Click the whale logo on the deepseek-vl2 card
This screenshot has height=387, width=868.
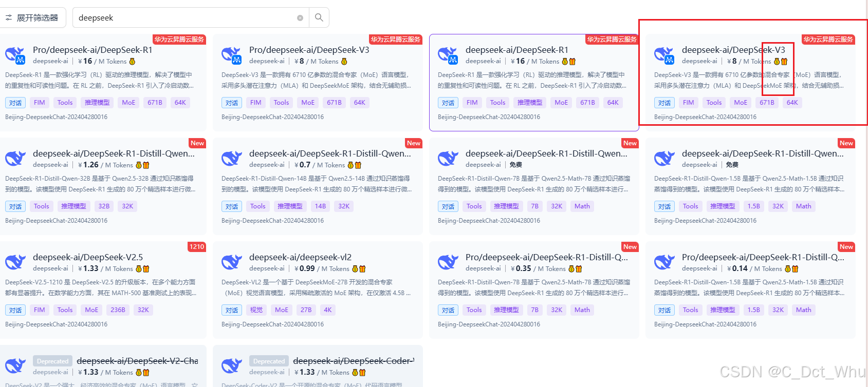[232, 262]
